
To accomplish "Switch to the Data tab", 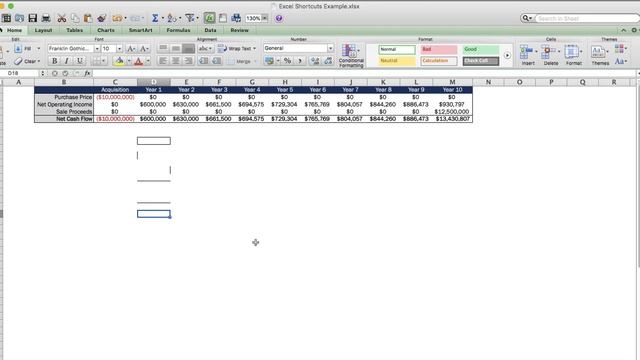I will tap(210, 30).
